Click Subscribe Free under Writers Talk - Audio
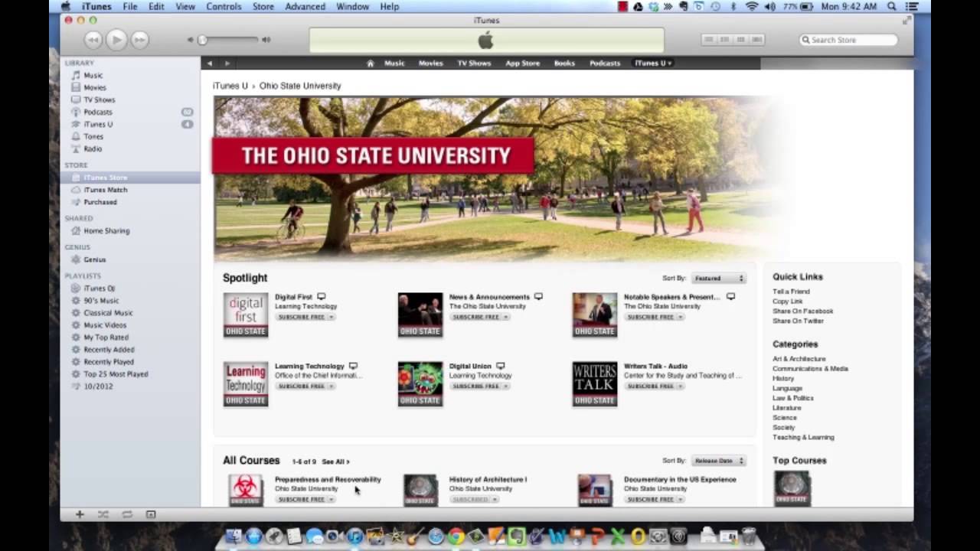 pyautogui.click(x=650, y=386)
